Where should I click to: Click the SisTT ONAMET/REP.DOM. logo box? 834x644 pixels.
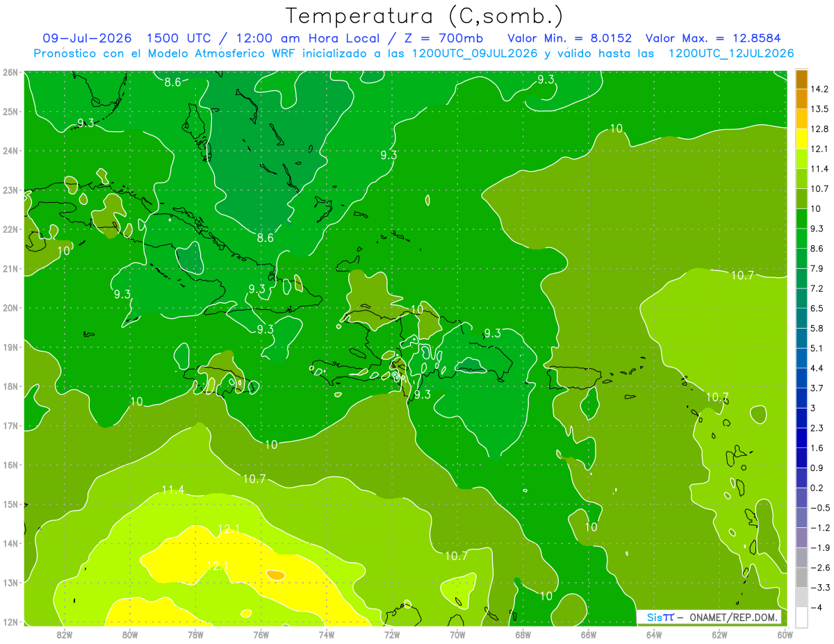(710, 617)
